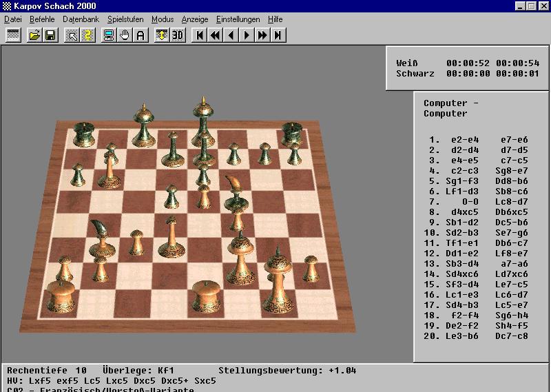Click the hand icon in toolbar
Viewport: 551px width, 392px height.
tap(125, 35)
